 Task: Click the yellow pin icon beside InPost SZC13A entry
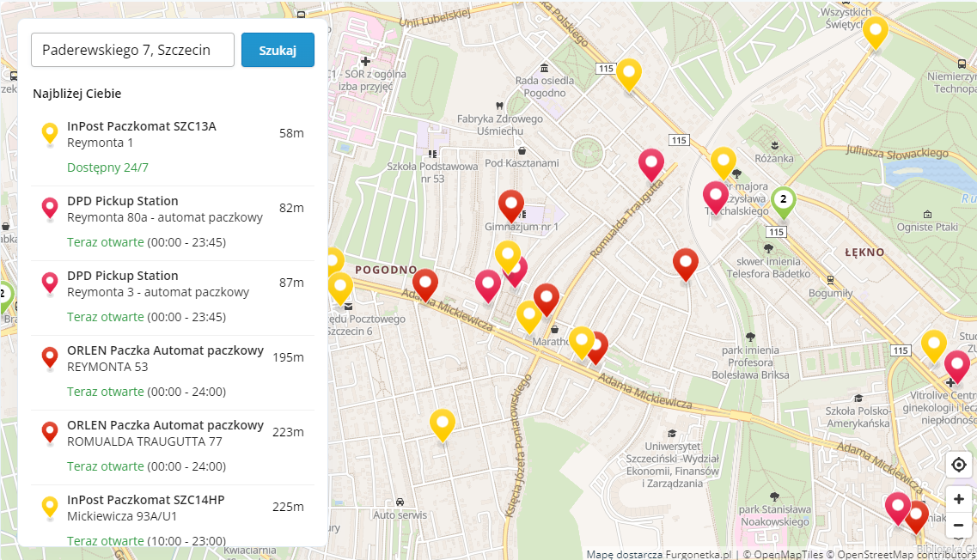pos(49,133)
